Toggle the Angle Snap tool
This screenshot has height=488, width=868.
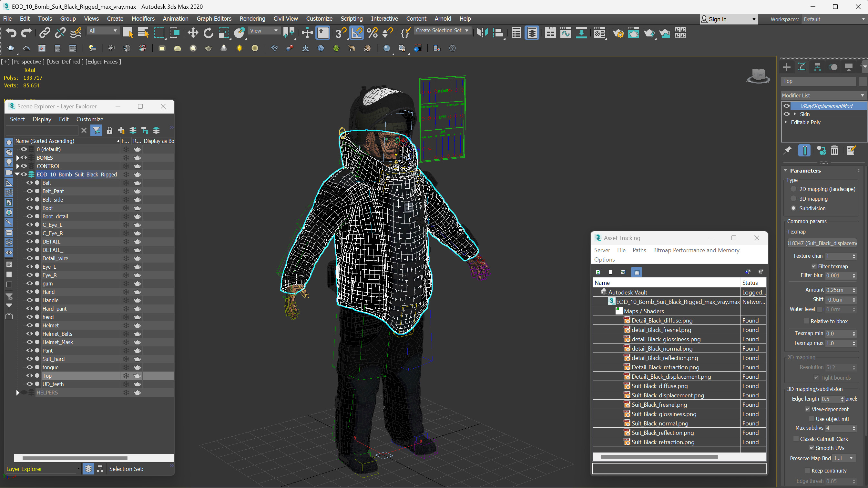point(356,33)
